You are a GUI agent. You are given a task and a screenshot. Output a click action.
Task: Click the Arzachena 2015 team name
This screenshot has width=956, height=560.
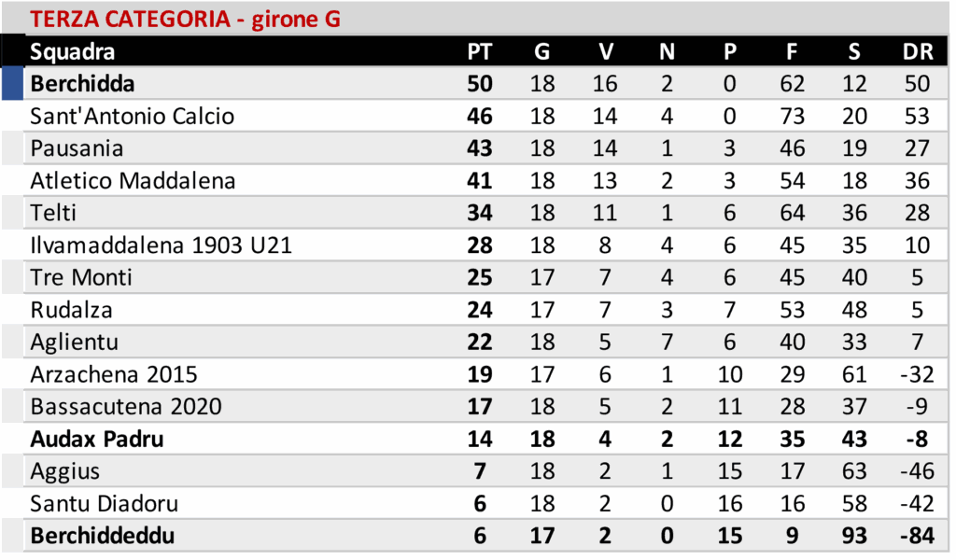tap(114, 374)
